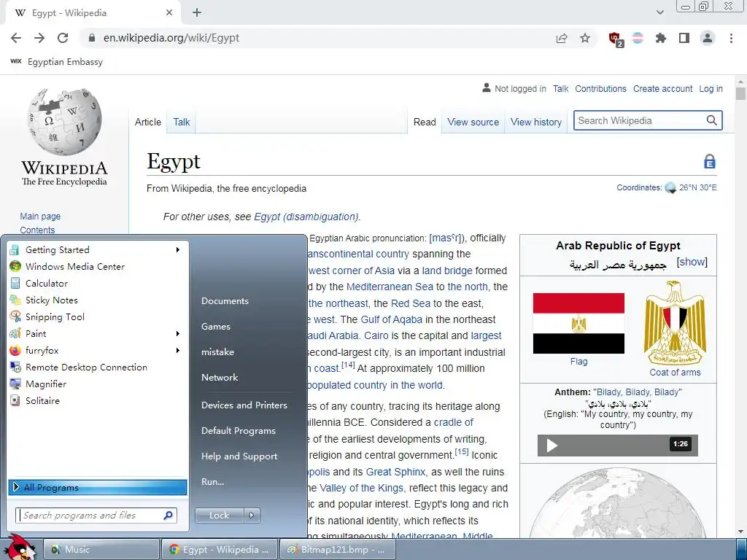Open the Snipping Tool
Image resolution: width=747 pixels, height=560 pixels.
tap(98, 316)
